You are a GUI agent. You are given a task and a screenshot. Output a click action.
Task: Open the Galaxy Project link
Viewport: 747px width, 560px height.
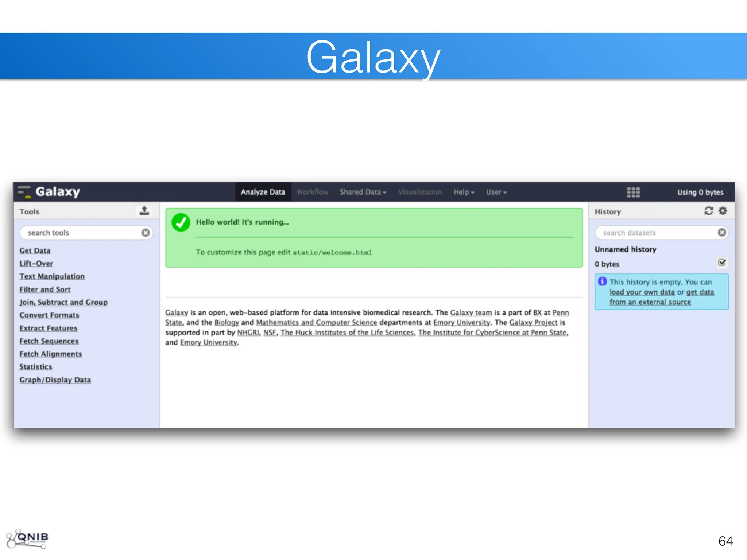coord(533,323)
